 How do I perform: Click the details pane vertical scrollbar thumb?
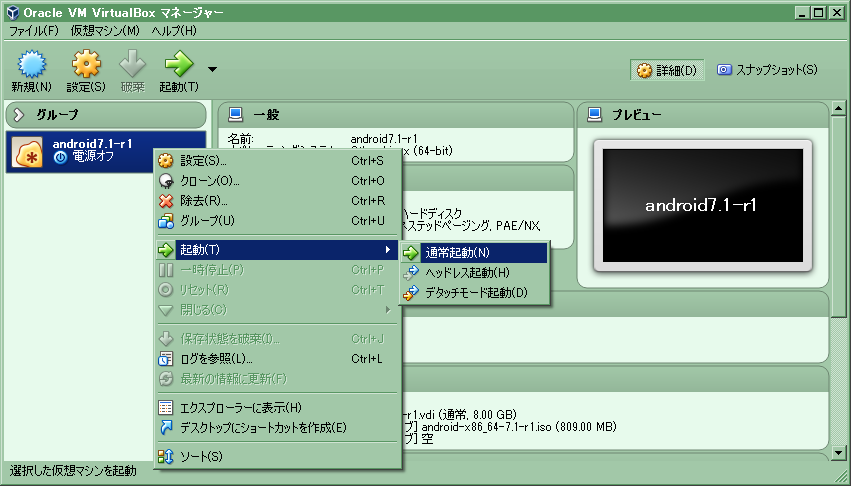(838, 216)
